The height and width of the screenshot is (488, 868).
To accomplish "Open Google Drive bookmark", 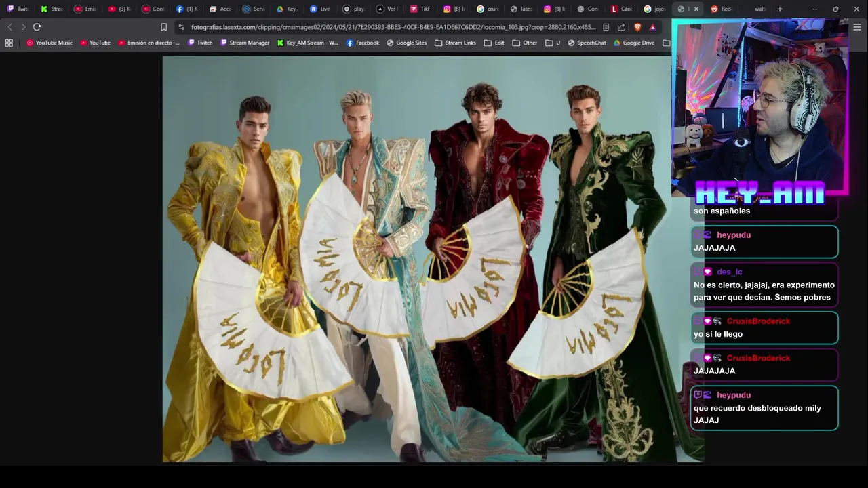I will pyautogui.click(x=634, y=43).
